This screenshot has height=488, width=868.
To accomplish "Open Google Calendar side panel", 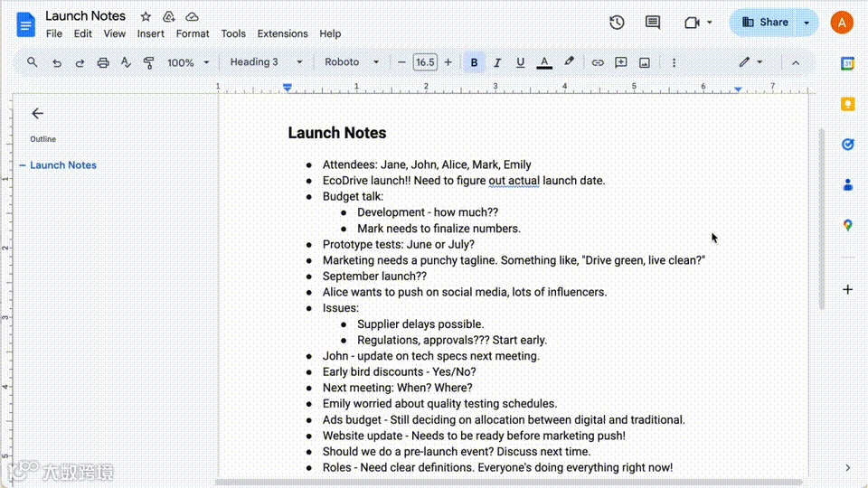I will coord(847,63).
